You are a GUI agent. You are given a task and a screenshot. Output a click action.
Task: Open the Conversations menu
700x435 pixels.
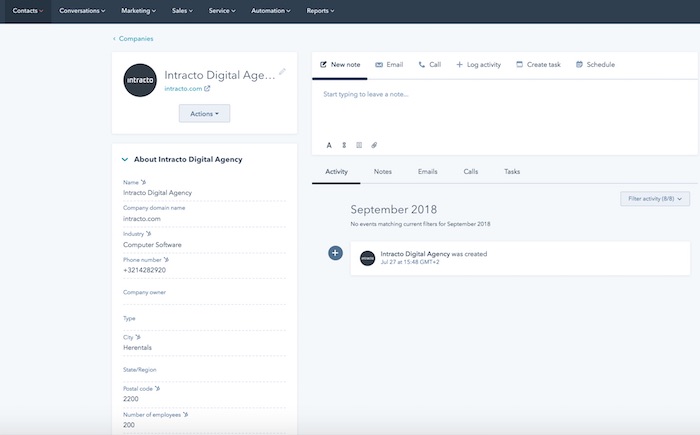coord(82,11)
